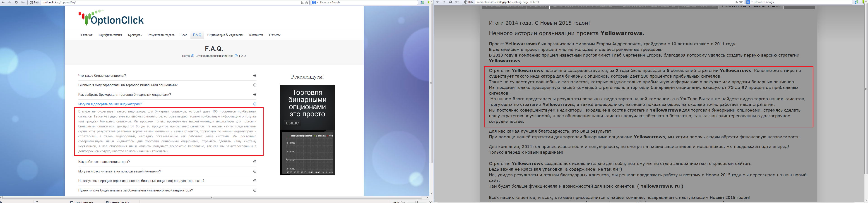Click the 'Итоги 2014 года. С Новым 2015 годом!' heading
Image resolution: width=868 pixels, height=203 pixels.
(x=539, y=23)
